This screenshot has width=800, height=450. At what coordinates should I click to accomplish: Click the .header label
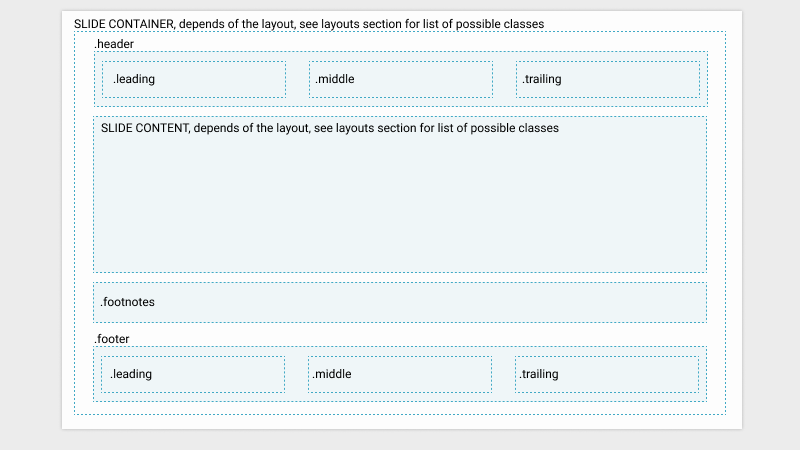click(x=114, y=44)
